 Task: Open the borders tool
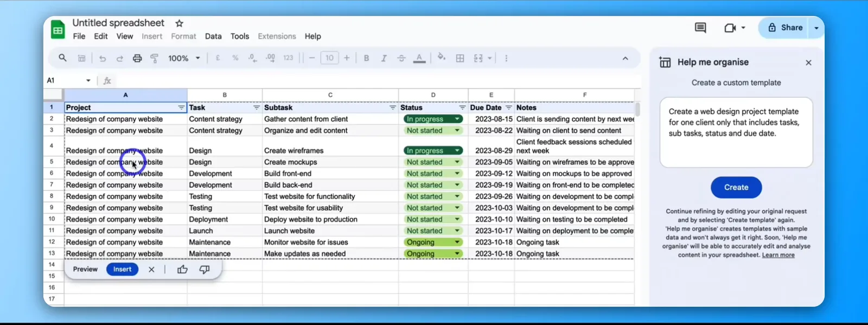point(460,58)
